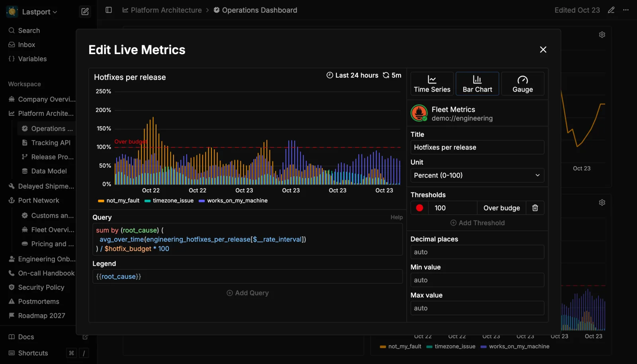
Task: Click Add Query
Action: tap(248, 293)
